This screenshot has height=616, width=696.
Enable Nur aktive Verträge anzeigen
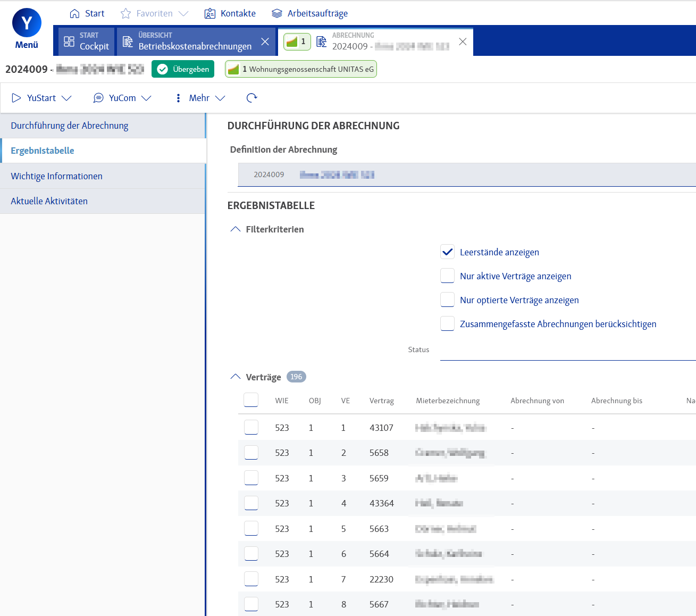pyautogui.click(x=447, y=276)
